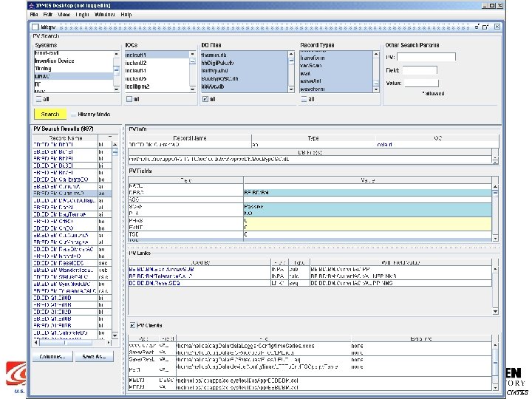Toggle the PV Clients checkbox

point(132,325)
